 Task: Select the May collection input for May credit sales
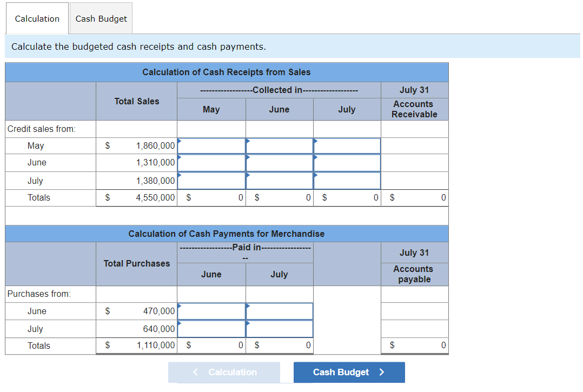(x=211, y=145)
